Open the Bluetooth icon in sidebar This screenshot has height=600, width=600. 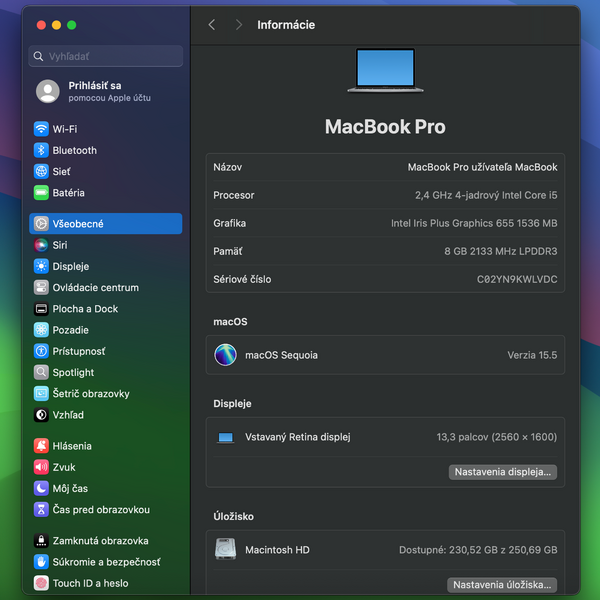point(41,150)
